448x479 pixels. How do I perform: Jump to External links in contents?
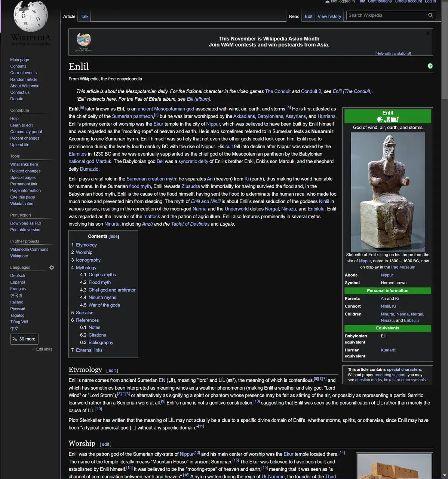(89, 350)
